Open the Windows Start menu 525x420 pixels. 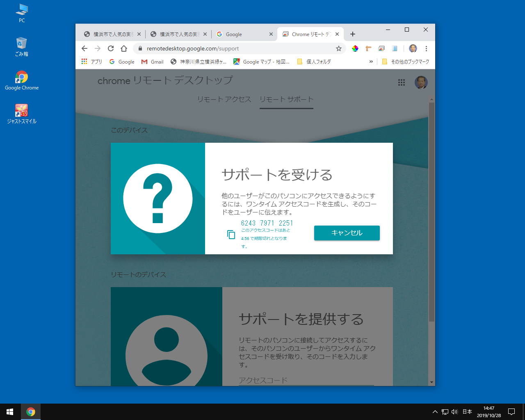(10, 412)
